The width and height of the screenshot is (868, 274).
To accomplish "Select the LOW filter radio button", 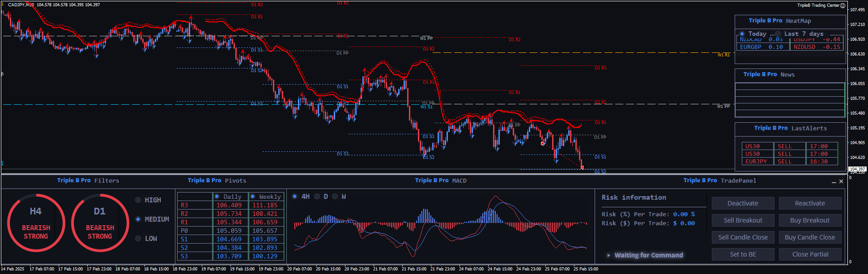I will click(x=138, y=239).
